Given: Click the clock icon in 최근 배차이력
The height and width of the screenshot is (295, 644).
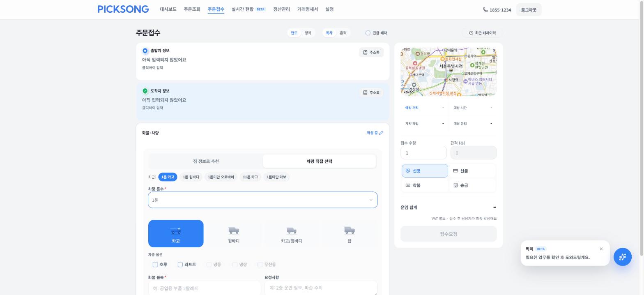Looking at the screenshot, I should 471,33.
